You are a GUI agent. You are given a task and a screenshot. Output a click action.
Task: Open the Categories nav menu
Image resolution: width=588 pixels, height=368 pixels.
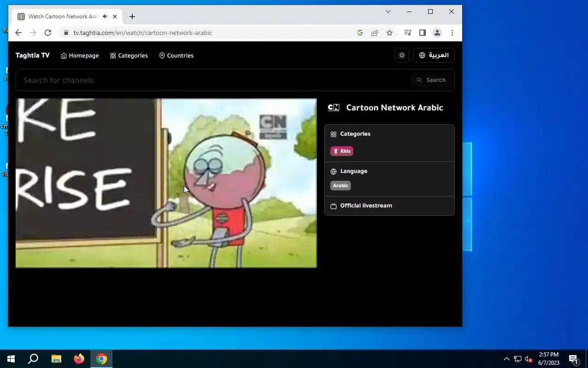point(129,56)
